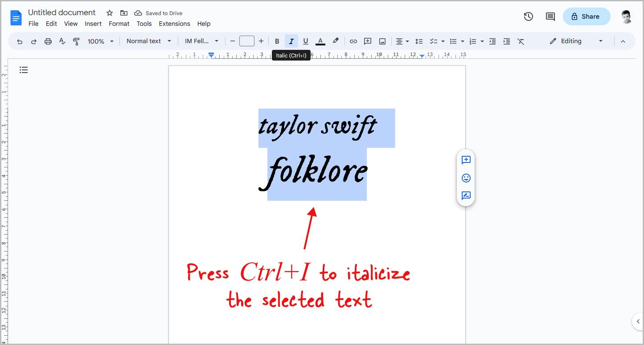Expand checklist options arrow
This screenshot has width=644, height=345.
click(443, 41)
